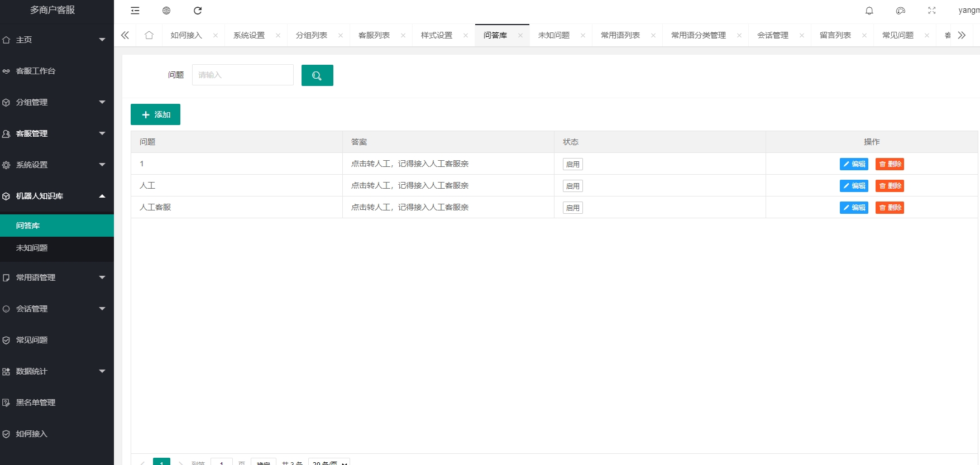Image resolution: width=980 pixels, height=465 pixels.
Task: Close the 留言列表 tab
Action: (x=864, y=35)
